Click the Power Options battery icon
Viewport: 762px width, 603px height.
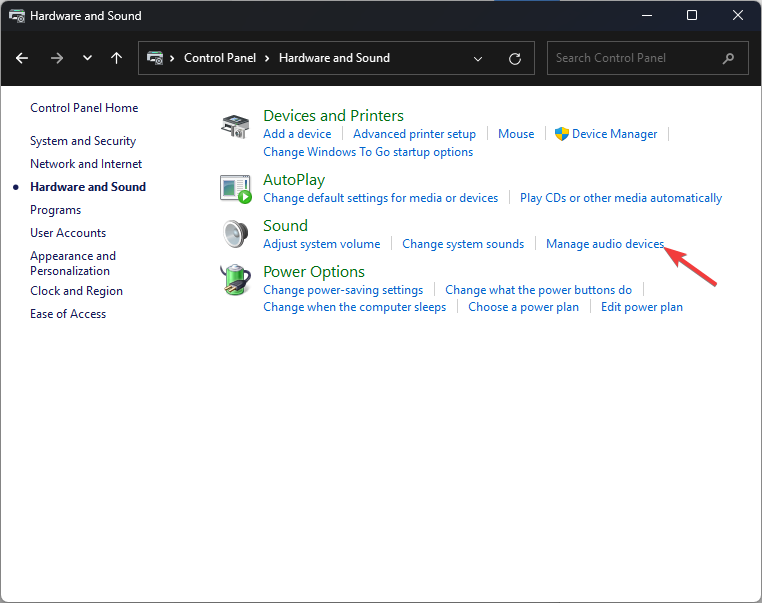click(234, 280)
